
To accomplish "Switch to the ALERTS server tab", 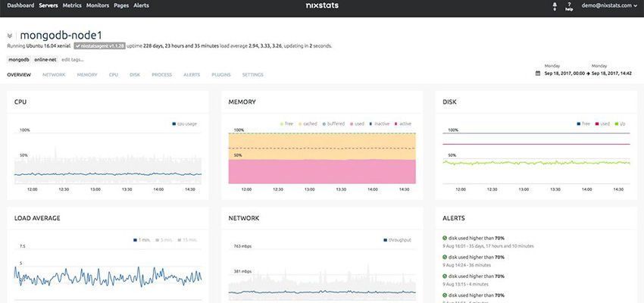I will (192, 75).
